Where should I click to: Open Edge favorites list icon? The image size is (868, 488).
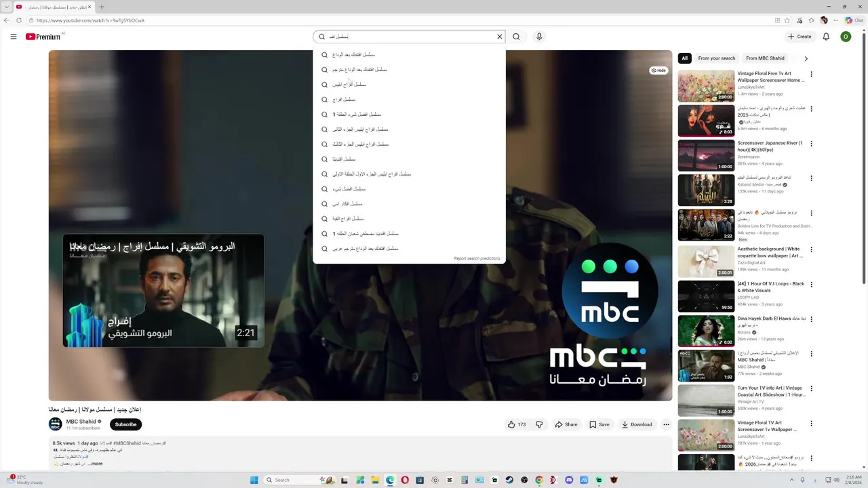811,20
